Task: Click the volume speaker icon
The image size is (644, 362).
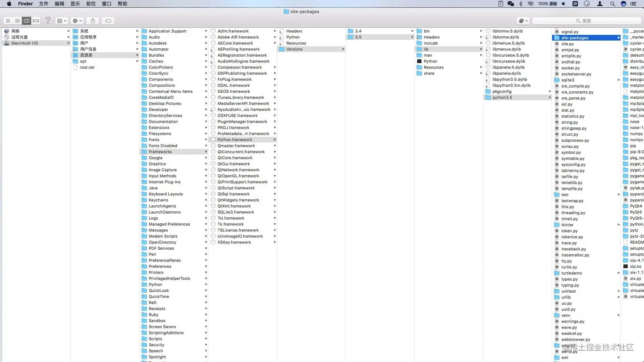Action: (563, 4)
